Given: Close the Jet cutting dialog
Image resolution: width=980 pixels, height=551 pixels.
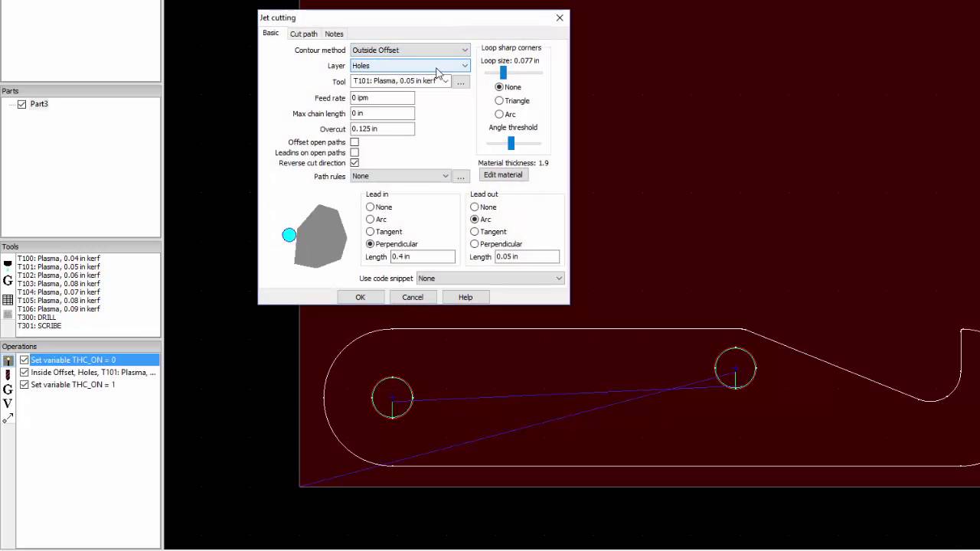Looking at the screenshot, I should [560, 18].
